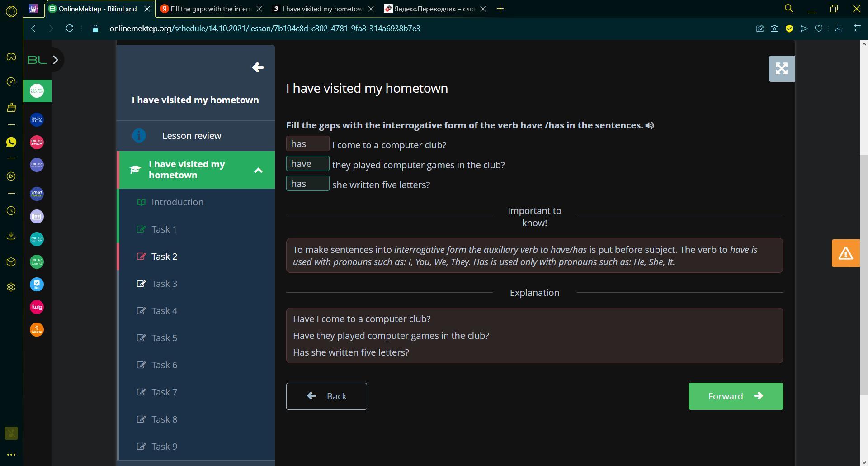Close the Яндекс.Переводчик tab
This screenshot has width=868, height=466.
[x=483, y=9]
